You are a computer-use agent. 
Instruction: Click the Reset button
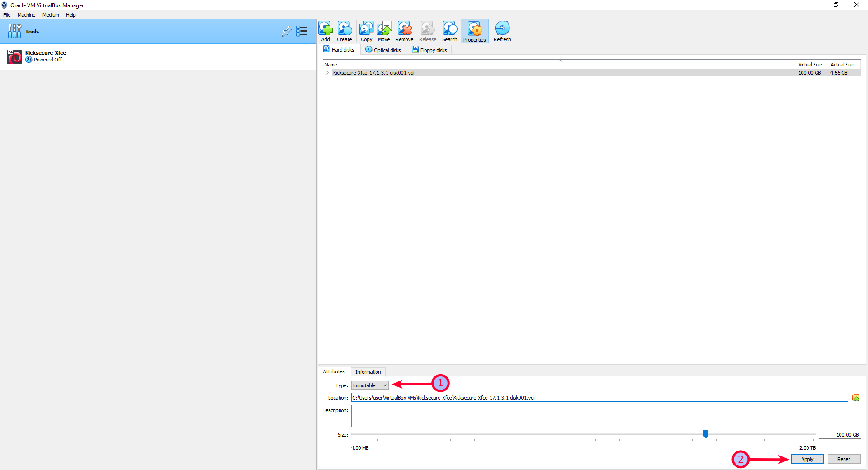point(843,459)
